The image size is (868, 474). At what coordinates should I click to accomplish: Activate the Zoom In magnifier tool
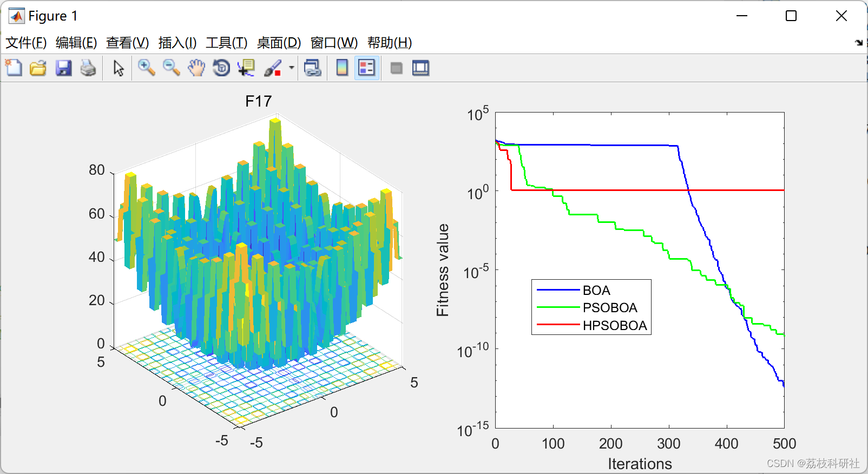pyautogui.click(x=146, y=68)
